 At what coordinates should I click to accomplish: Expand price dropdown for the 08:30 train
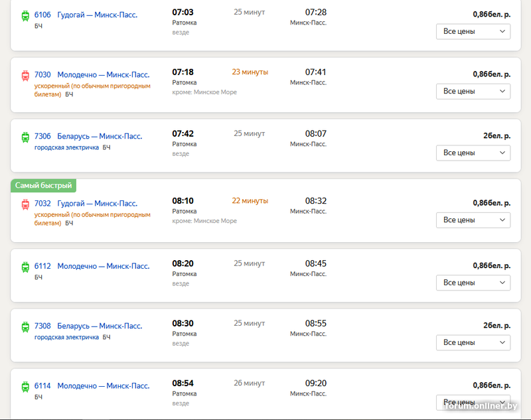(x=473, y=342)
